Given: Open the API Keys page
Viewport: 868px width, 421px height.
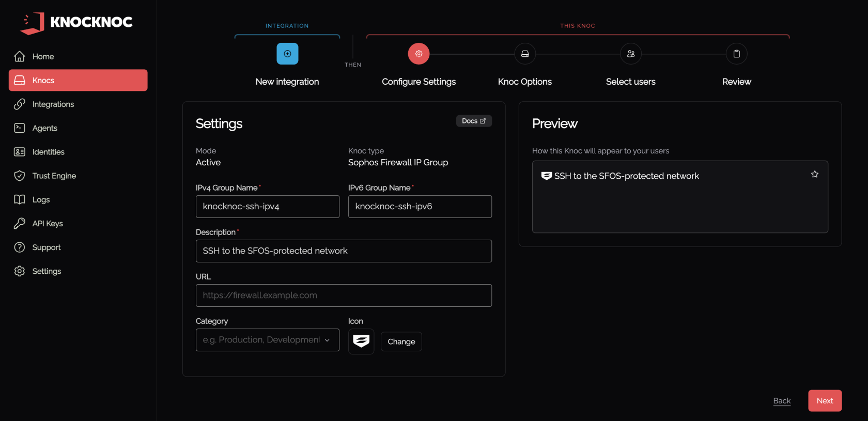Looking at the screenshot, I should click(x=78, y=223).
